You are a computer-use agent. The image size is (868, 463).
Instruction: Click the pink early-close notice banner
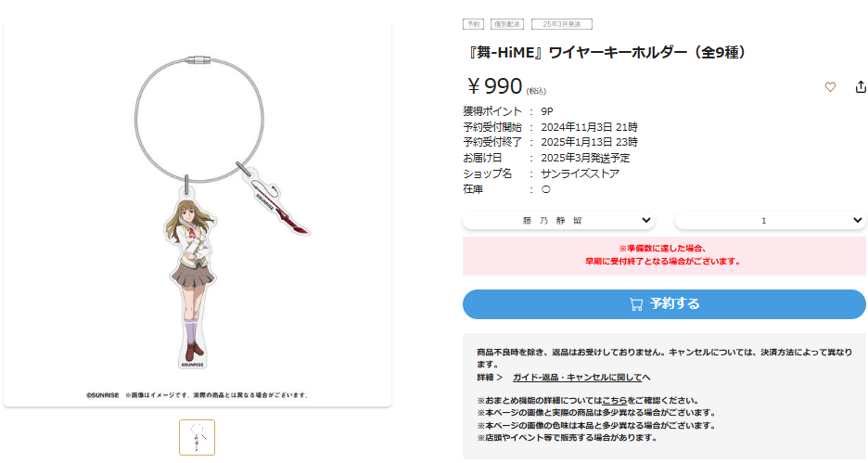(x=664, y=256)
